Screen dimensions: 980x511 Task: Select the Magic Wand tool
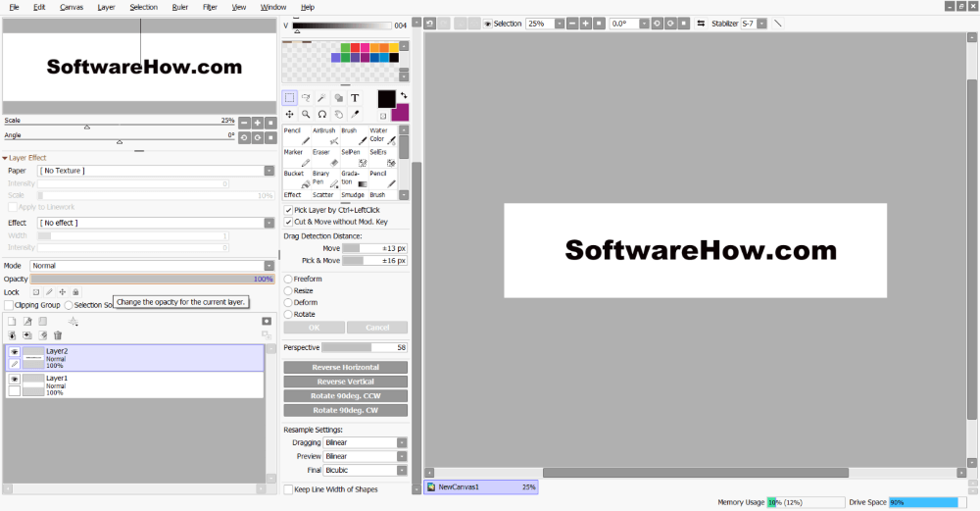[x=321, y=97]
